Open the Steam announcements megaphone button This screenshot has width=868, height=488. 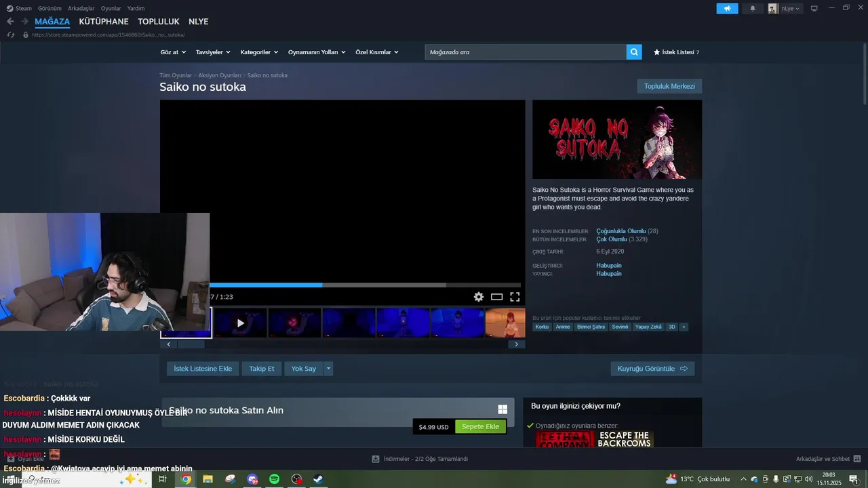click(x=727, y=9)
